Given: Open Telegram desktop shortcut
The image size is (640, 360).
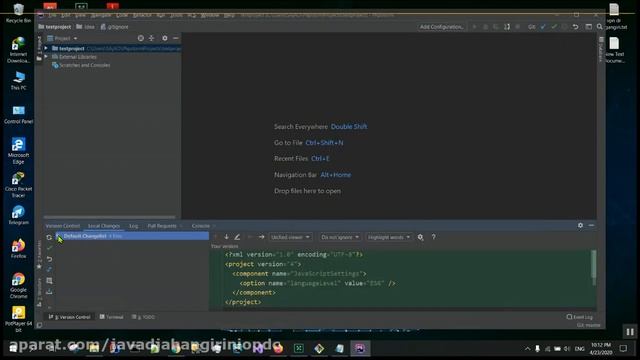Looking at the screenshot, I should [18, 215].
